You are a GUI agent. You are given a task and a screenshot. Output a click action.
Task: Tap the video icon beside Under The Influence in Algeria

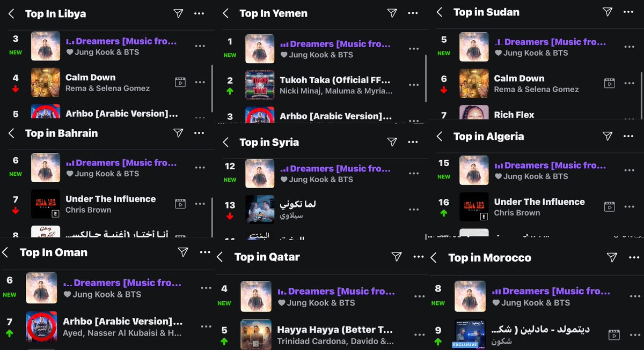click(609, 206)
